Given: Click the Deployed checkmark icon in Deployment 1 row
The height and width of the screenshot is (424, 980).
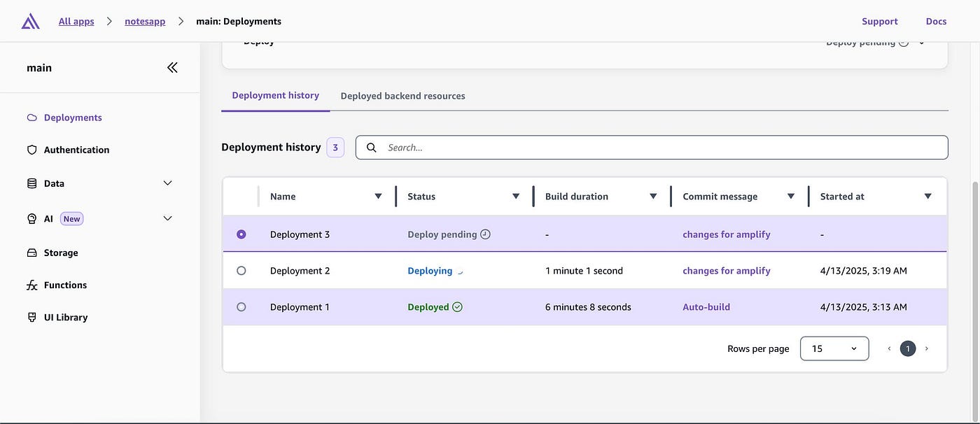Looking at the screenshot, I should (457, 307).
